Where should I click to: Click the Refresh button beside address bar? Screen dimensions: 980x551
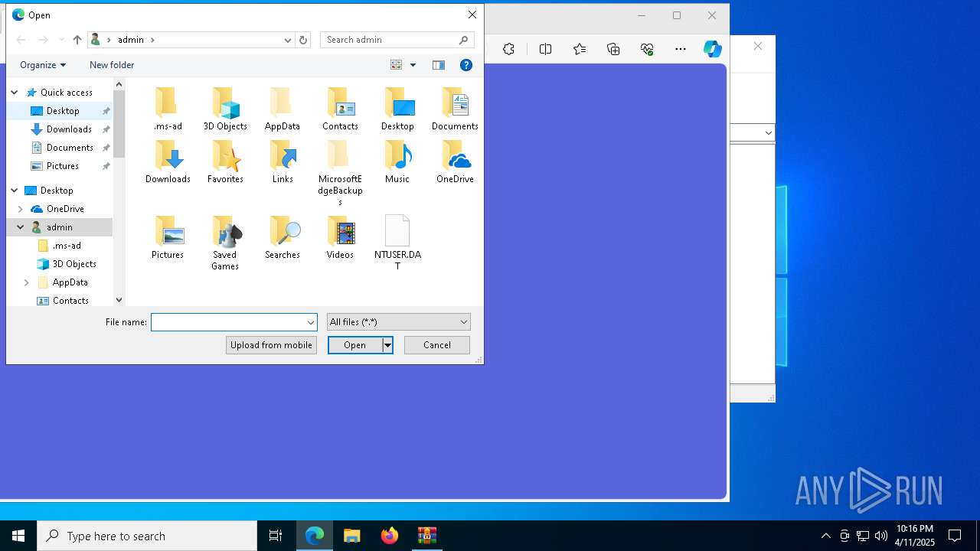303,40
